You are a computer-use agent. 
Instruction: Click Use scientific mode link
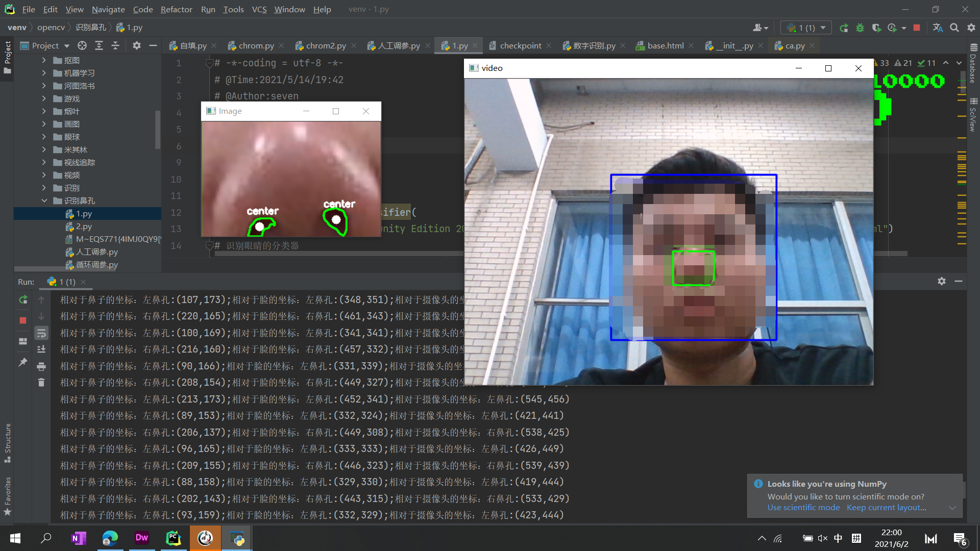[803, 508]
